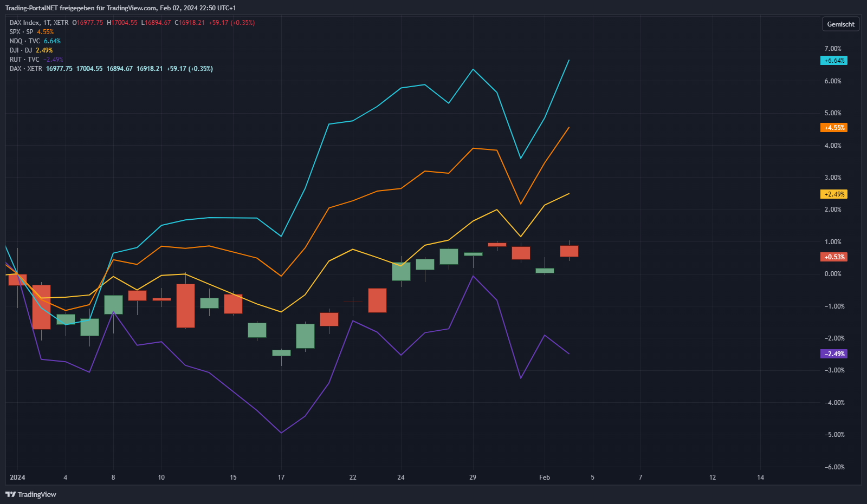Click the red +0.53% price label
Viewport: 867px width, 504px height.
(x=834, y=257)
